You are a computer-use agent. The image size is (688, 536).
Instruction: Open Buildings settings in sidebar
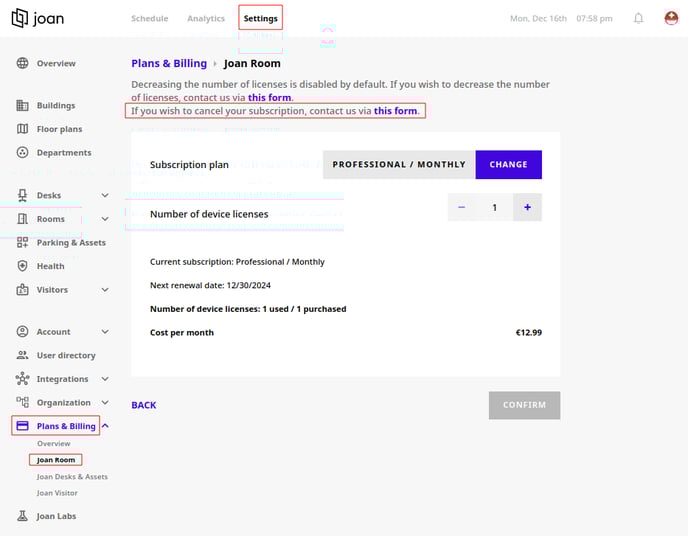point(56,105)
